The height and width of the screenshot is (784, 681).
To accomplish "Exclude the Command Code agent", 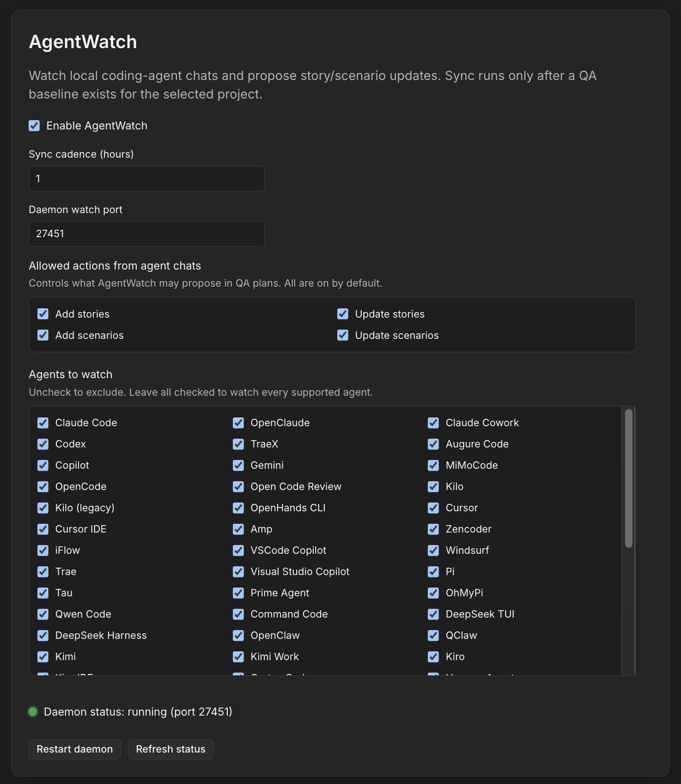I will [238, 614].
